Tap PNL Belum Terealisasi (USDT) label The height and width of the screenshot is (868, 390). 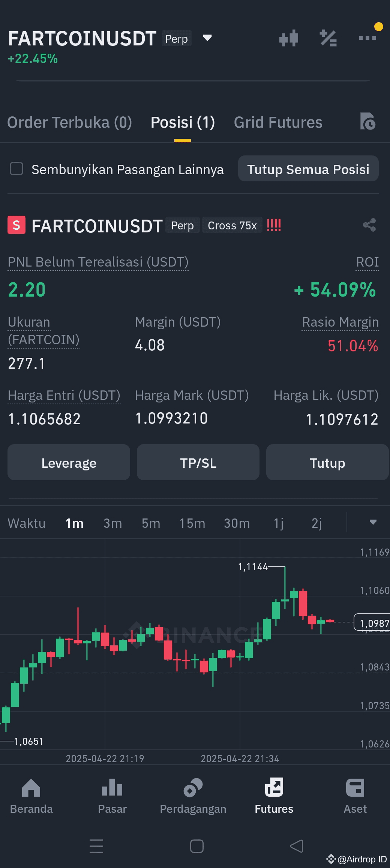(x=98, y=262)
